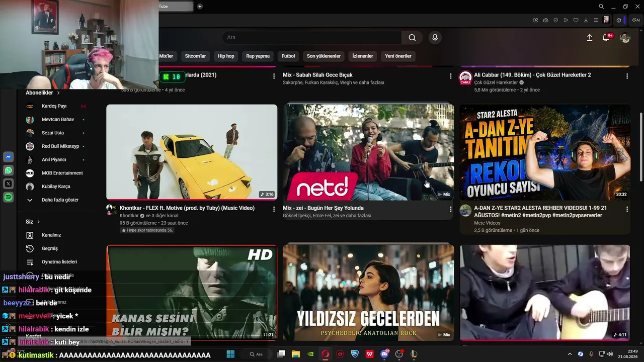Open options menu for A-DAN Z-YE STAR2 video
Image resolution: width=644 pixels, height=362 pixels.
pos(627,209)
